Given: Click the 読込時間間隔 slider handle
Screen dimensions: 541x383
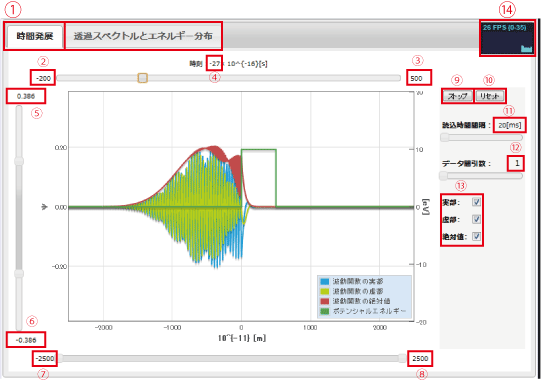Looking at the screenshot, I should [x=445, y=138].
